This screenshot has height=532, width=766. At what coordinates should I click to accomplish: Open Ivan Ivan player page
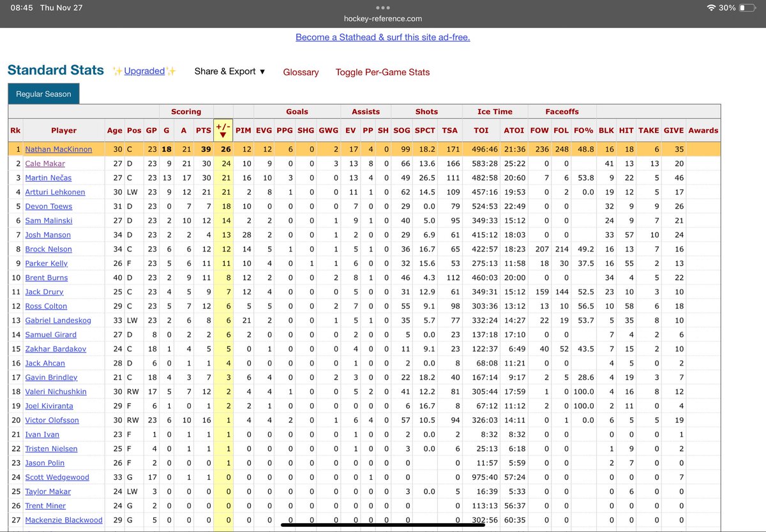42,434
